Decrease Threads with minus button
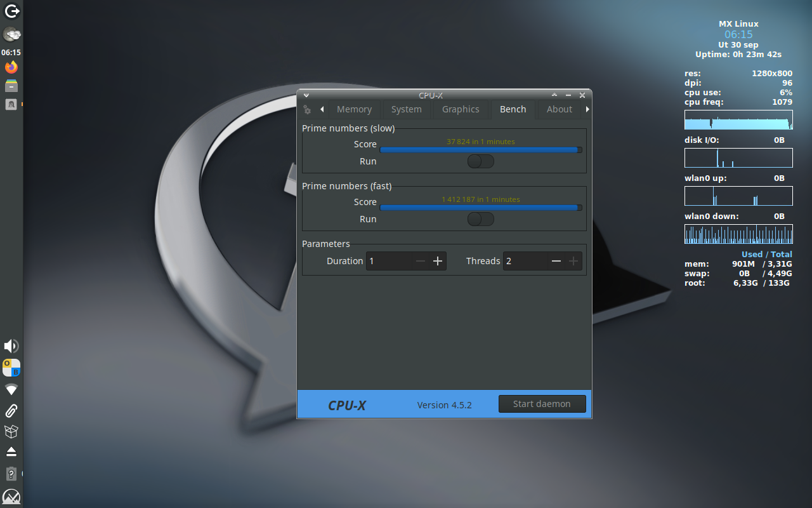The width and height of the screenshot is (812, 508). point(556,261)
